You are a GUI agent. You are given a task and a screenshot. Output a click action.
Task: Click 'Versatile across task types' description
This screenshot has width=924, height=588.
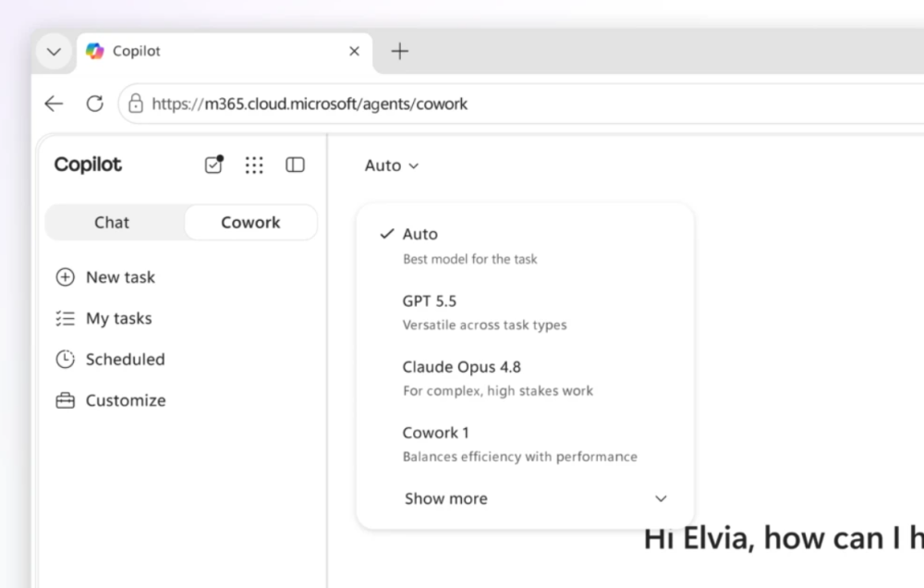(484, 325)
